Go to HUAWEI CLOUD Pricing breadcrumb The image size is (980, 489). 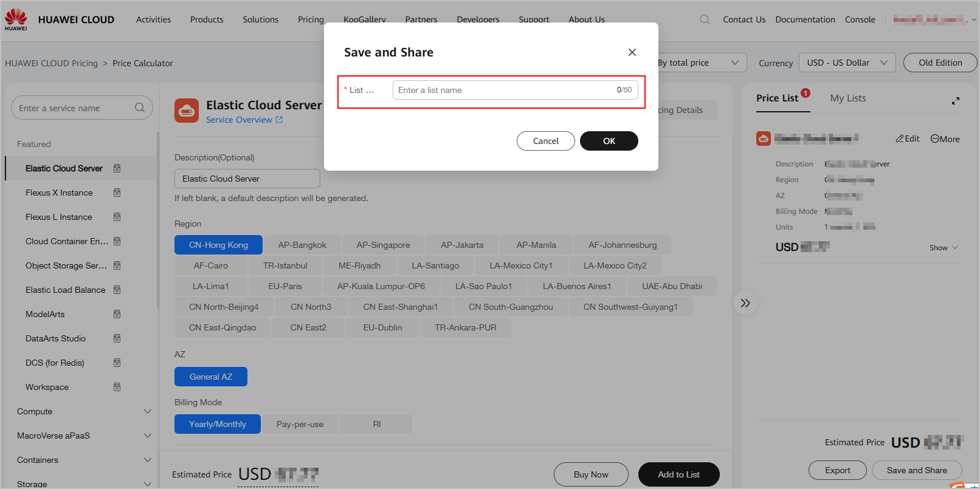[x=51, y=63]
